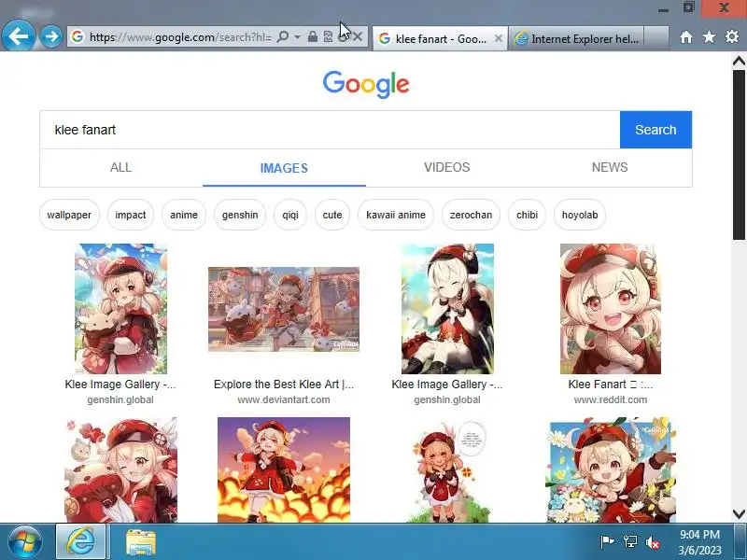This screenshot has height=560, width=747.
Task: Filter by the 'zerochan' chip
Action: point(471,215)
